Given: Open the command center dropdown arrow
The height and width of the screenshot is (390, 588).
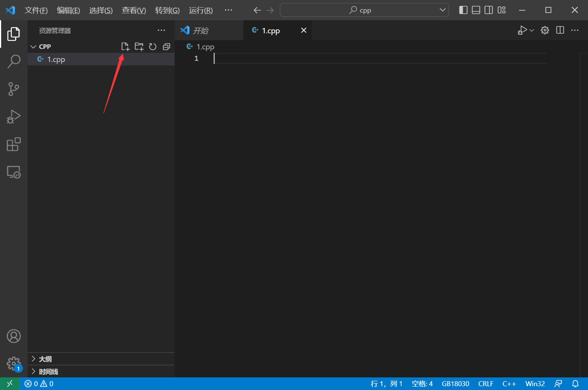Looking at the screenshot, I should pos(443,10).
